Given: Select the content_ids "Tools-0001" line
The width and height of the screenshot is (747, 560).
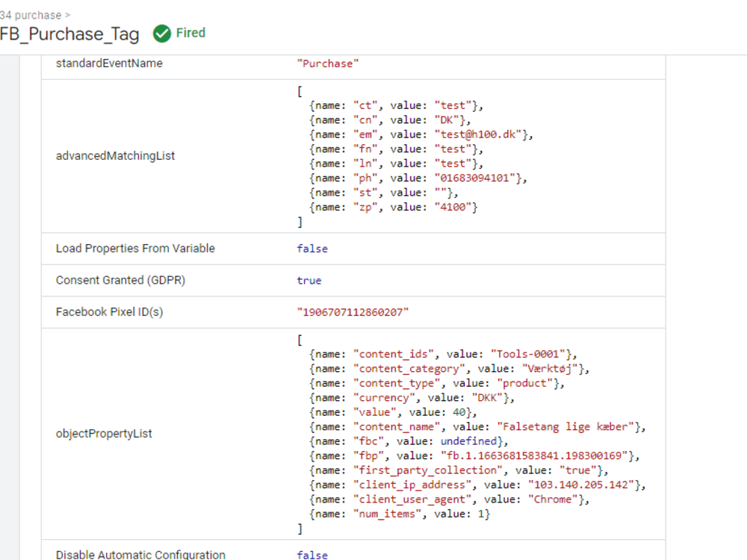Looking at the screenshot, I should pos(443,354).
